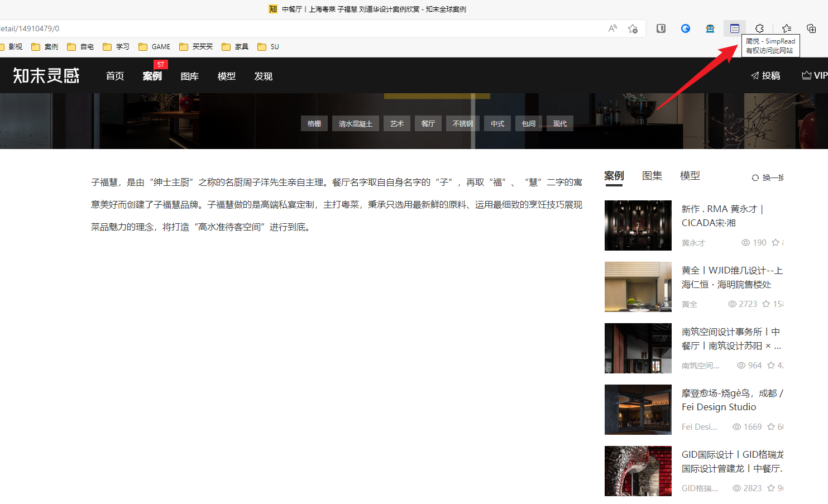
Task: Open 发现 in site navigation
Action: tap(264, 76)
